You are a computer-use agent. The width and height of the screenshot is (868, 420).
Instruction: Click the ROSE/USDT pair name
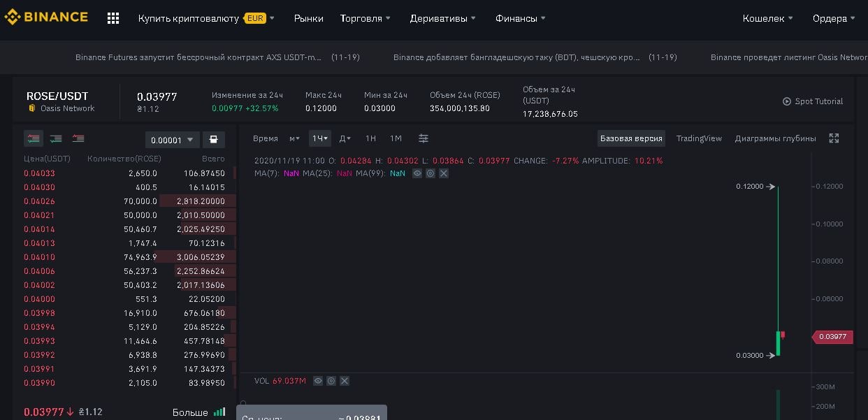[57, 96]
